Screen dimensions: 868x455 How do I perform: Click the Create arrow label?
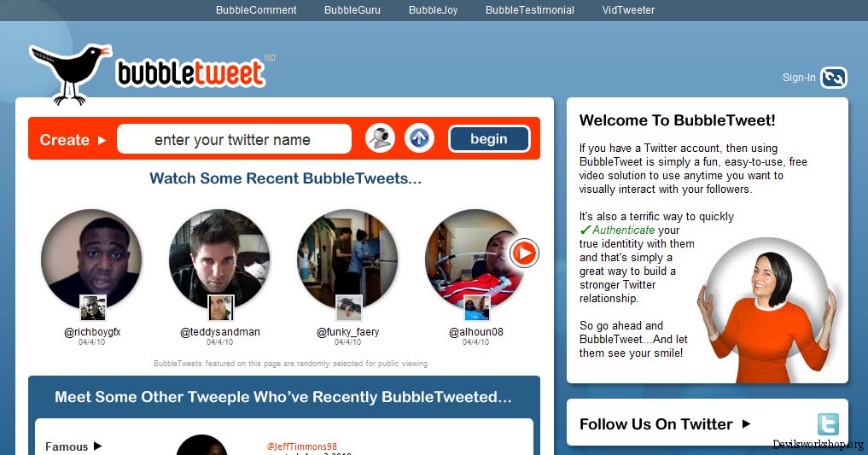[73, 139]
